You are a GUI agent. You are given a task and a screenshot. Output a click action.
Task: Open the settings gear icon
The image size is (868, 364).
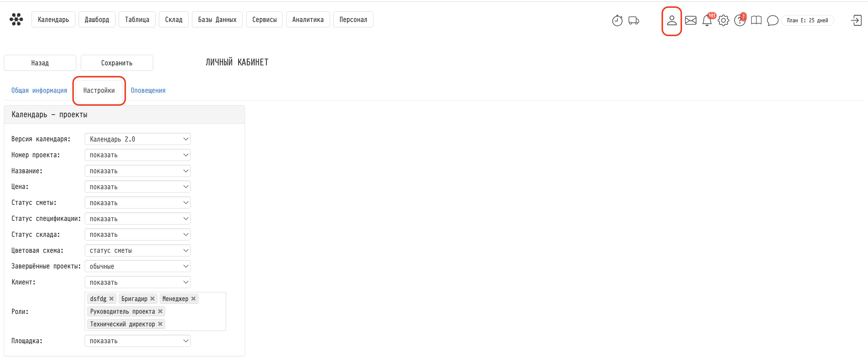723,20
